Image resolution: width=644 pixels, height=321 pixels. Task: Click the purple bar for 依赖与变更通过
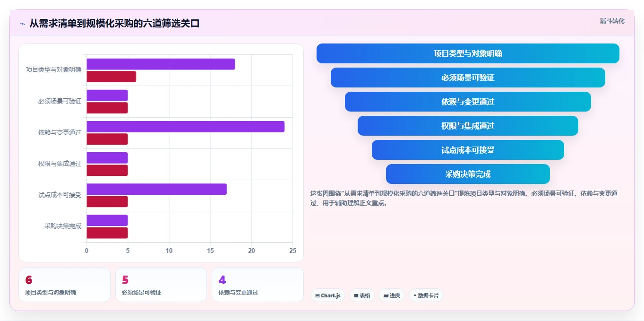pyautogui.click(x=186, y=127)
